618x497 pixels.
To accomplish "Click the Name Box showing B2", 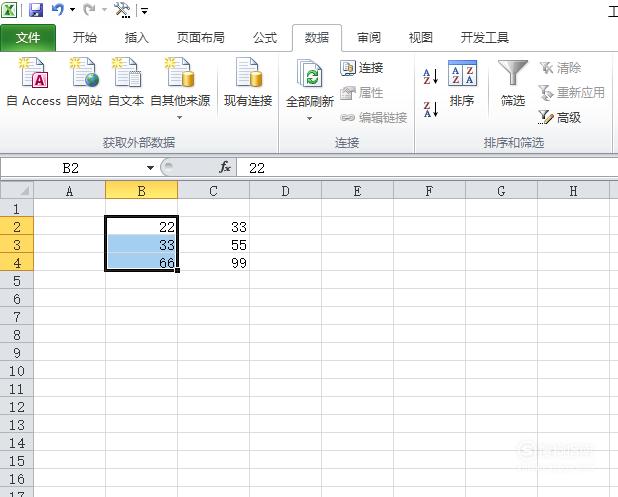I will 71,168.
